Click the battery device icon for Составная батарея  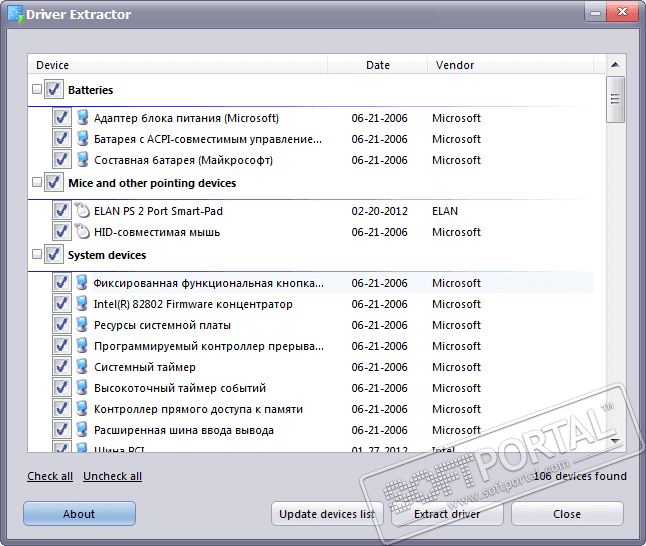(82, 160)
